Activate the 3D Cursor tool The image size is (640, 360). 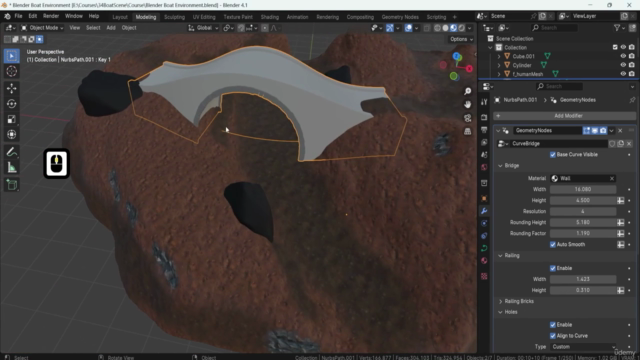11,71
